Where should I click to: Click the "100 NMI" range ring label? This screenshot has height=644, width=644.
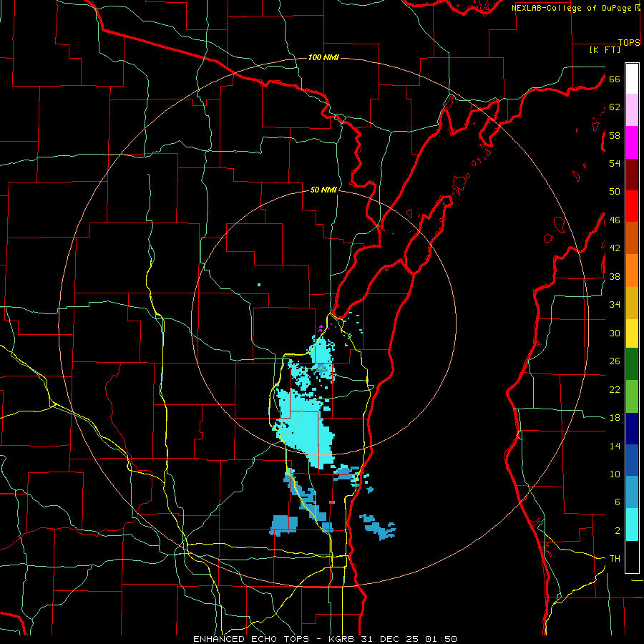point(323,57)
